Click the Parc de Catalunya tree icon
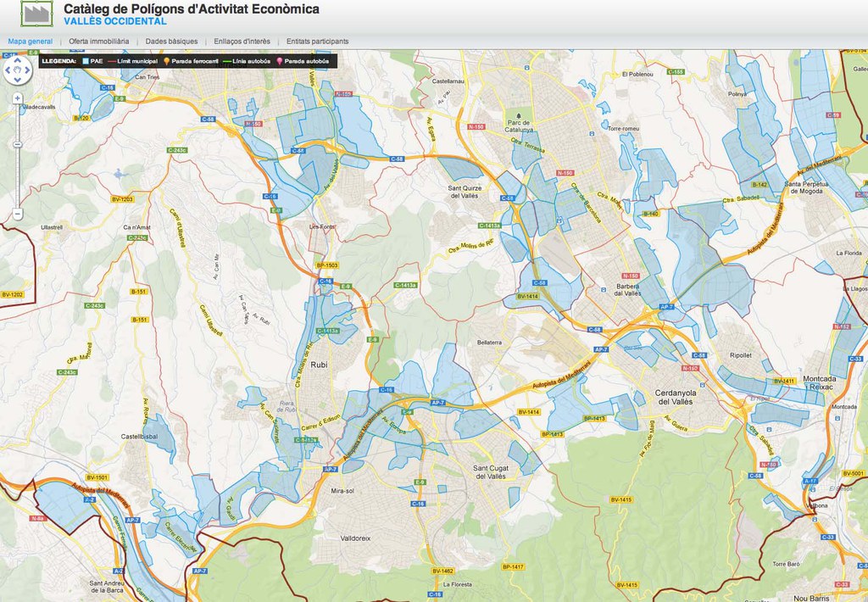868x602 pixels. pos(514,111)
